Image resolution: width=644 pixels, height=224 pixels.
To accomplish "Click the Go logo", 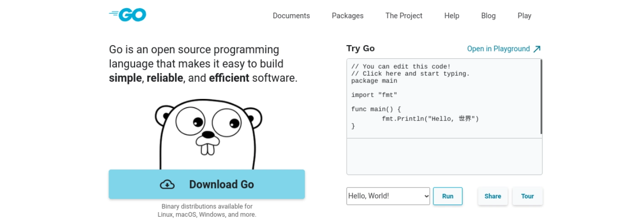I will pos(128,15).
